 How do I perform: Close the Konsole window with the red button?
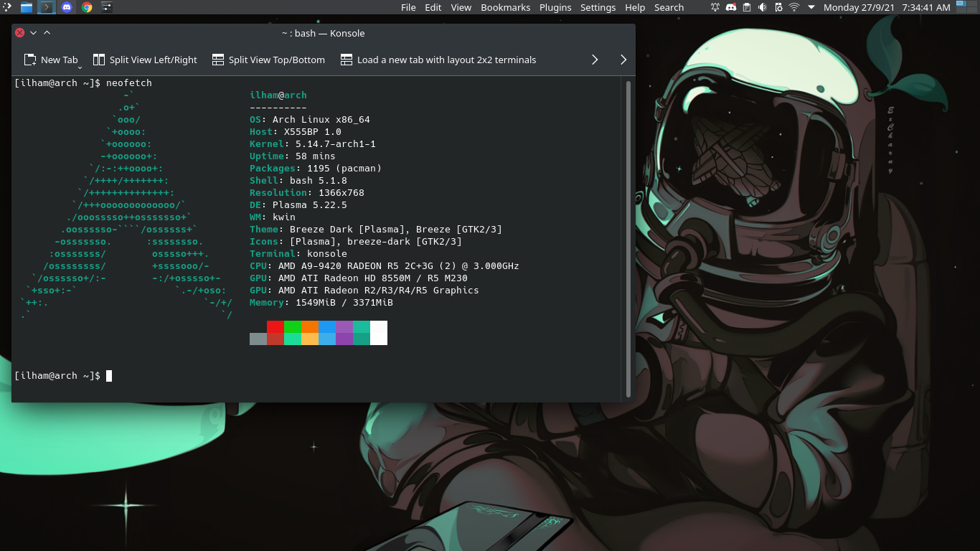(19, 32)
